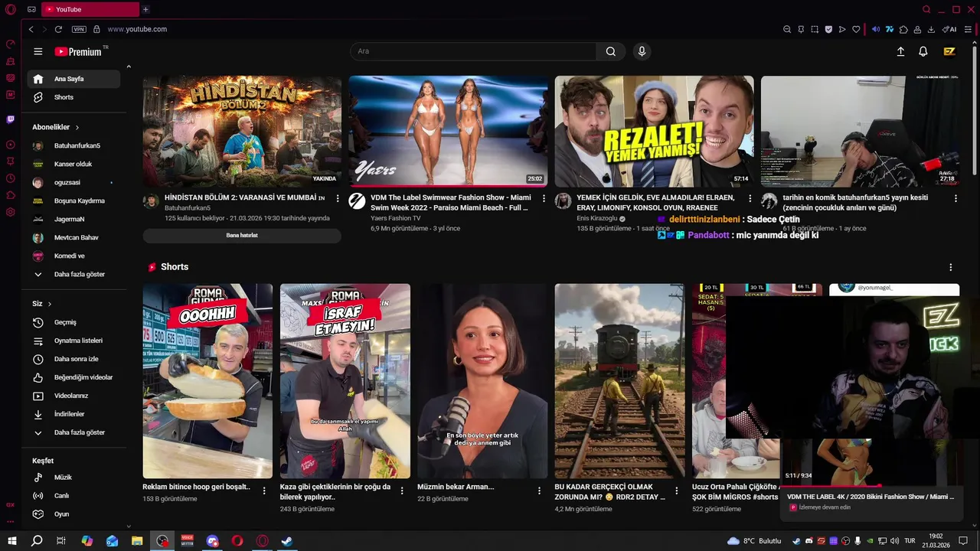
Task: Open options for tarihin en komik video
Action: coord(955,198)
